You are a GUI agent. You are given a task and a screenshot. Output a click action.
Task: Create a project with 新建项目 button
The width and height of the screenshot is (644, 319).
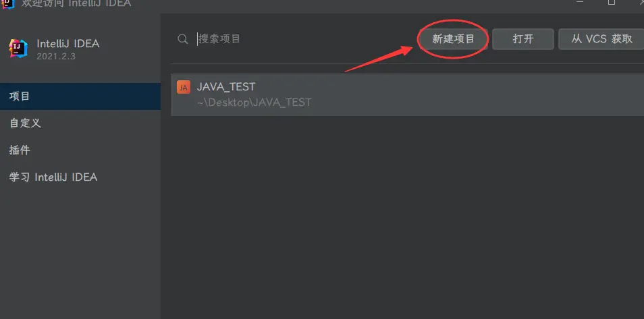click(453, 39)
